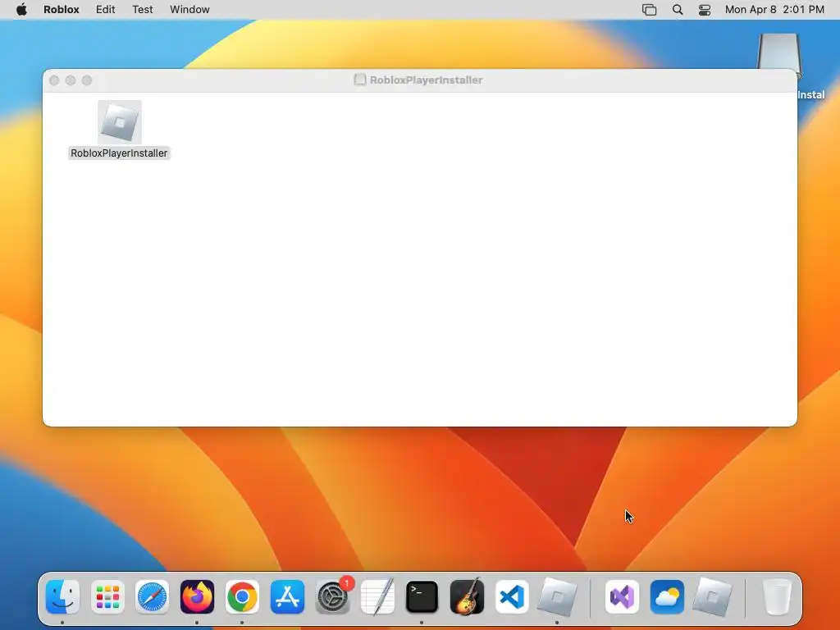Open the weather cloud app in Dock

coord(667,597)
